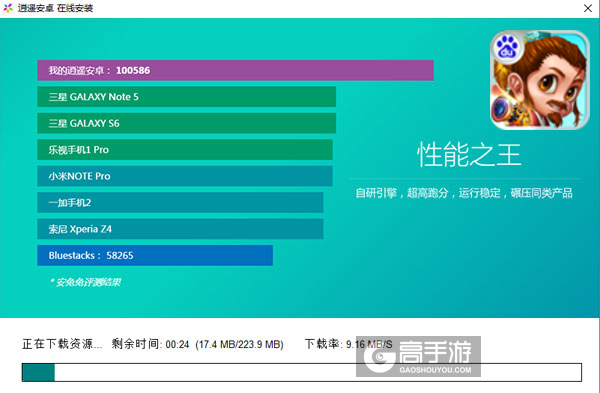The height and width of the screenshot is (393, 600).
Task: Click the Baidu paw badge on game icon
Action: coord(507,47)
